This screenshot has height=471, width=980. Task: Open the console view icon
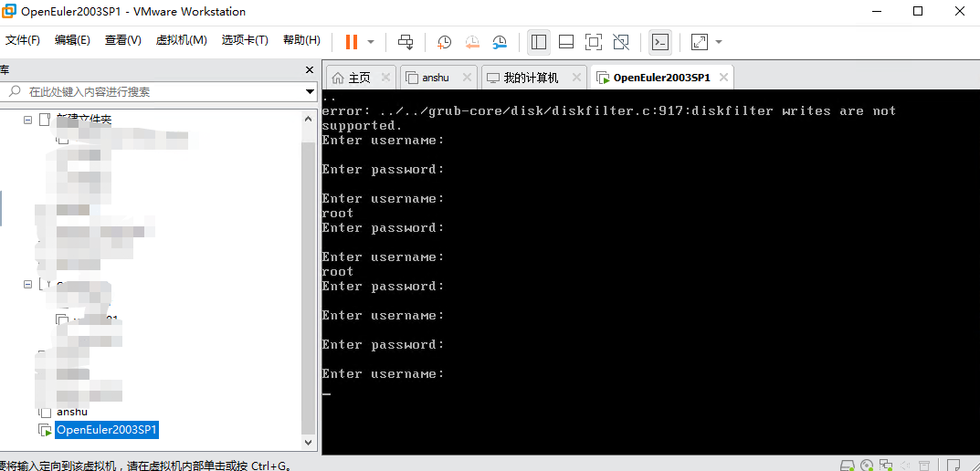[659, 41]
